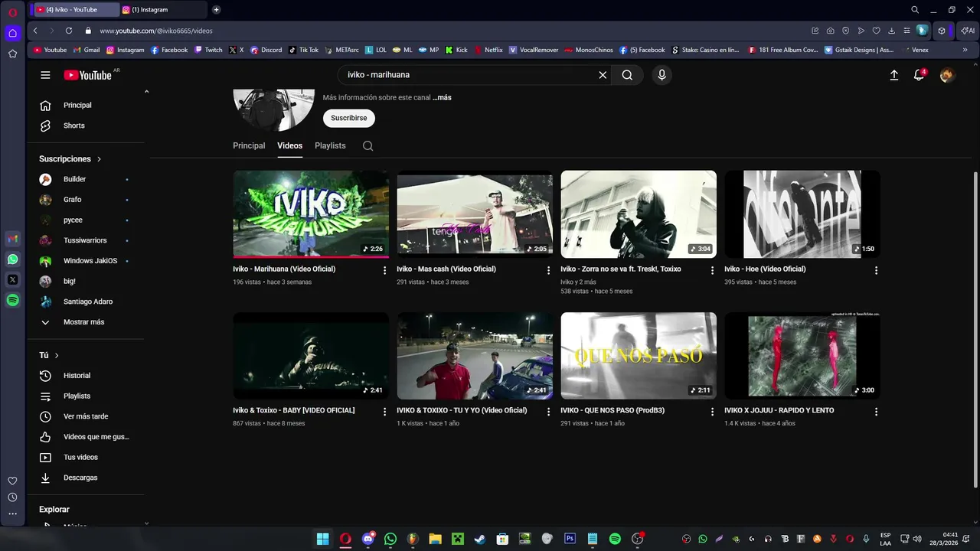Play the Iviko - Hoe video thumbnail
980x551 pixels.
click(x=802, y=214)
